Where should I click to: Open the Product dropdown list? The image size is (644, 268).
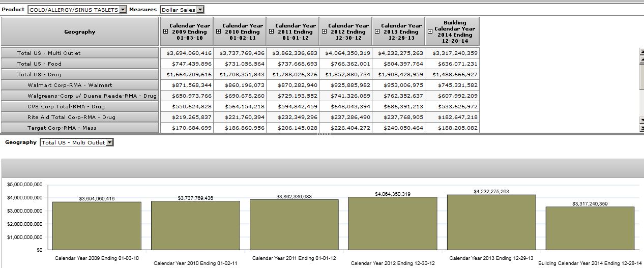tap(122, 10)
